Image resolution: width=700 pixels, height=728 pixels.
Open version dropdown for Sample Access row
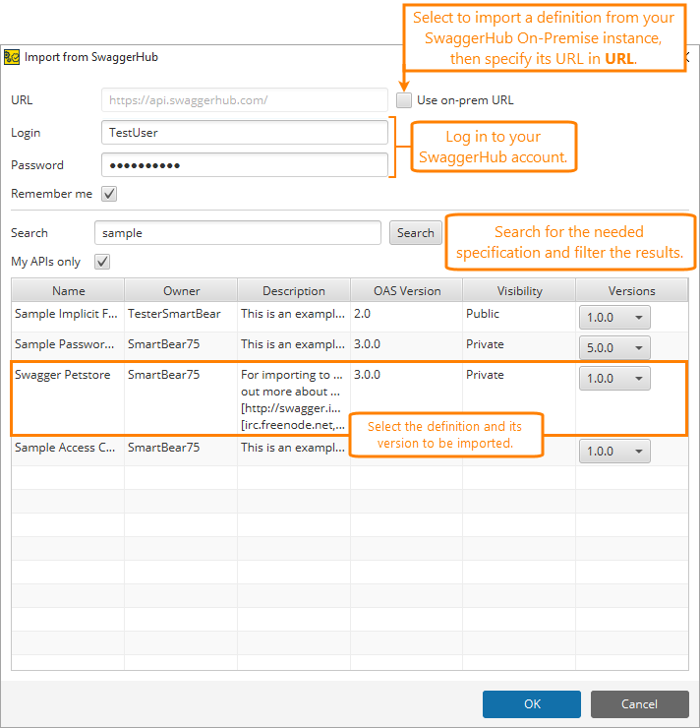click(x=614, y=452)
